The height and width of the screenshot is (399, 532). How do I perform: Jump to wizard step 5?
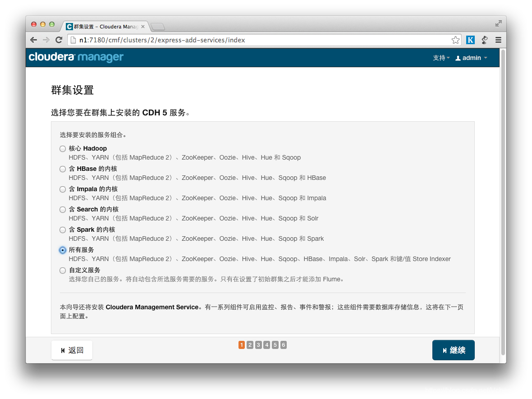pyautogui.click(x=275, y=345)
